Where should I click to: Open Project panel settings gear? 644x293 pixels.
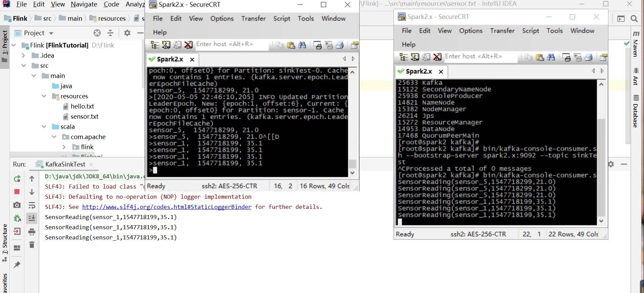(x=127, y=33)
